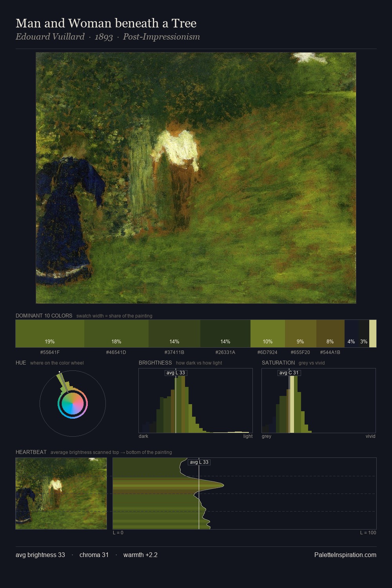
Task: Click 'avg brightness 33' in the footer
Action: point(40,555)
